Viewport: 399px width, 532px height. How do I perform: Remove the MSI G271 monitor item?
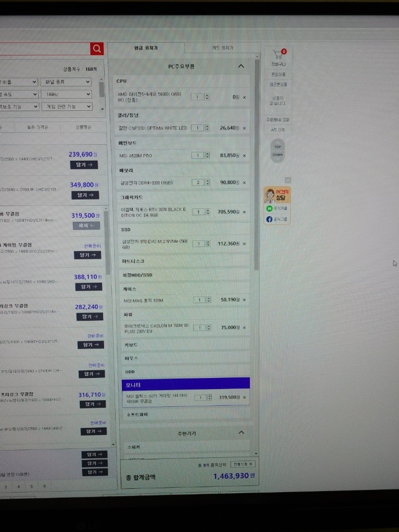(244, 397)
